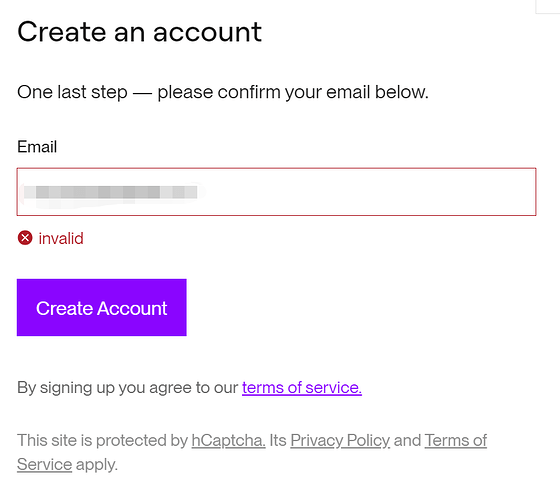Click the Email field label

pyautogui.click(x=37, y=147)
